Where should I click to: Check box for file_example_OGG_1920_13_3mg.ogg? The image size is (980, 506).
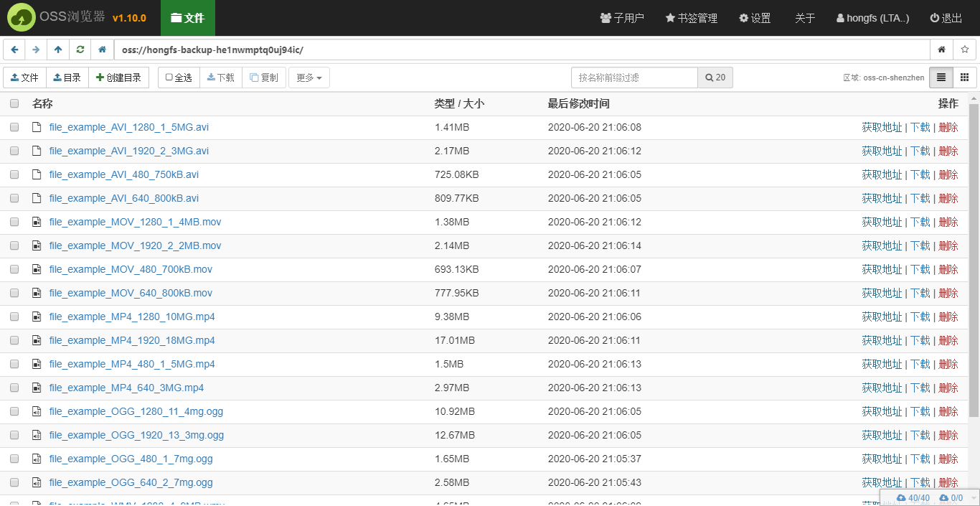pyautogui.click(x=14, y=435)
